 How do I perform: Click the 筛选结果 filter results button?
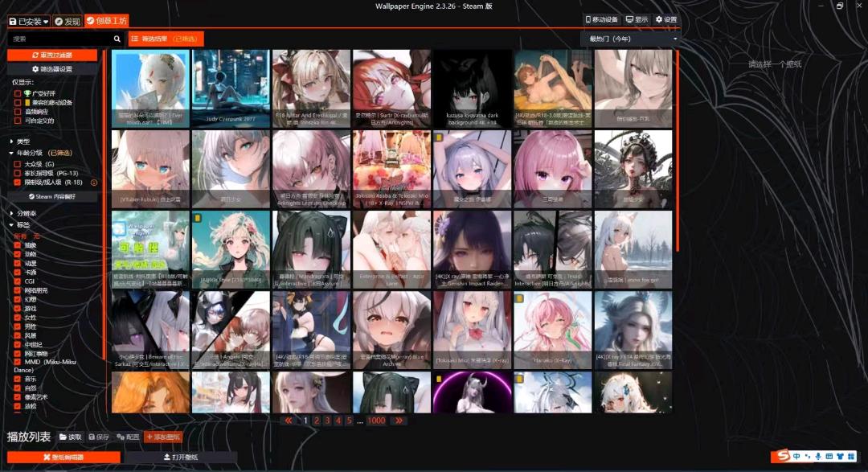166,39
